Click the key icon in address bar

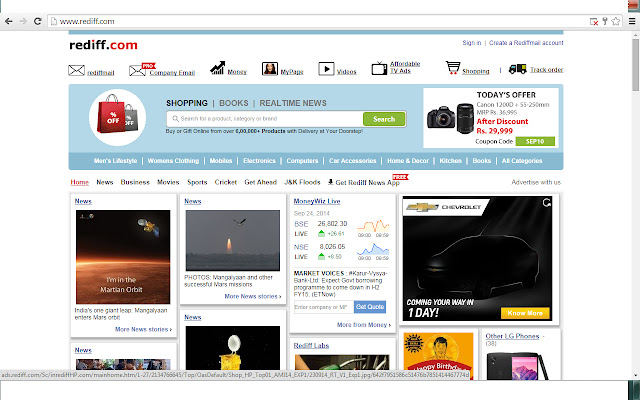pyautogui.click(x=605, y=21)
